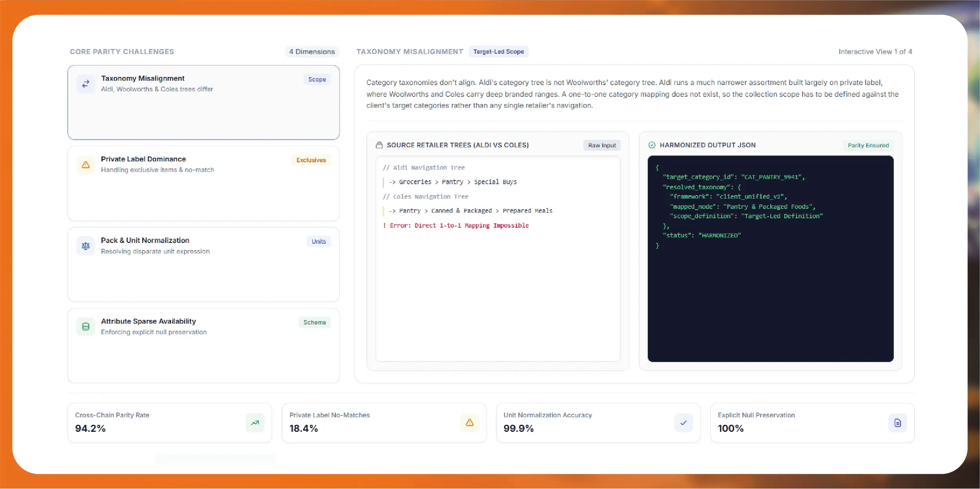This screenshot has height=489, width=980.
Task: Click the Parity Ensured badge
Action: (x=868, y=145)
